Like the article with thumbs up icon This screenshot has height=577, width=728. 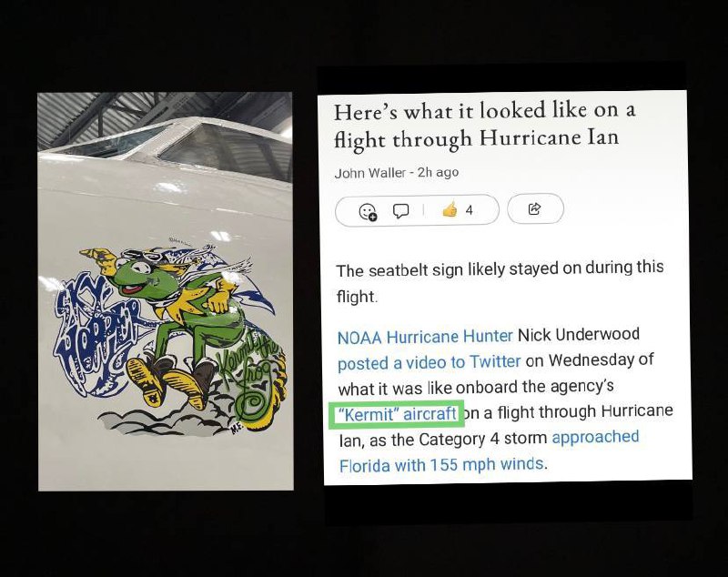coord(450,210)
